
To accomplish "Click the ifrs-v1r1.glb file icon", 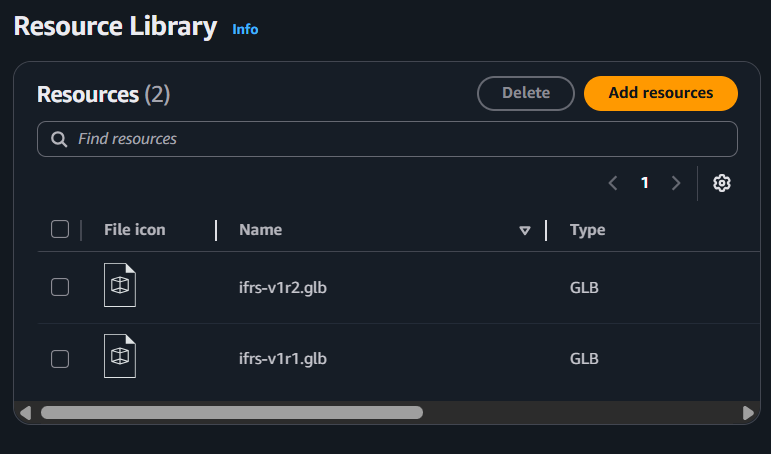I will pyautogui.click(x=120, y=358).
